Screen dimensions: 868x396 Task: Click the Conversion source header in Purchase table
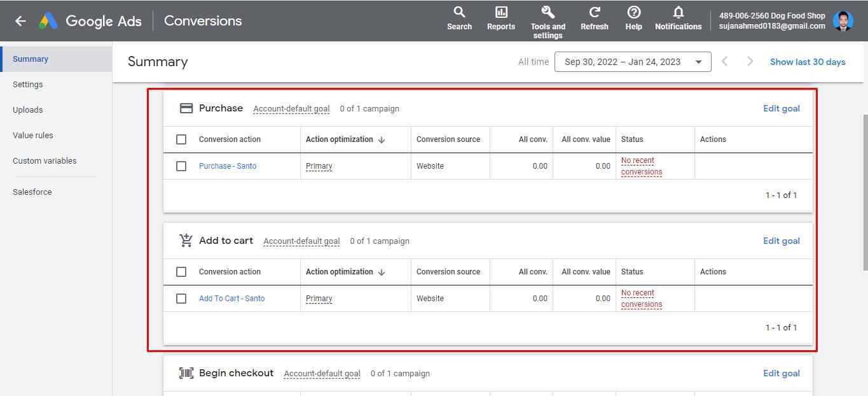coord(448,139)
